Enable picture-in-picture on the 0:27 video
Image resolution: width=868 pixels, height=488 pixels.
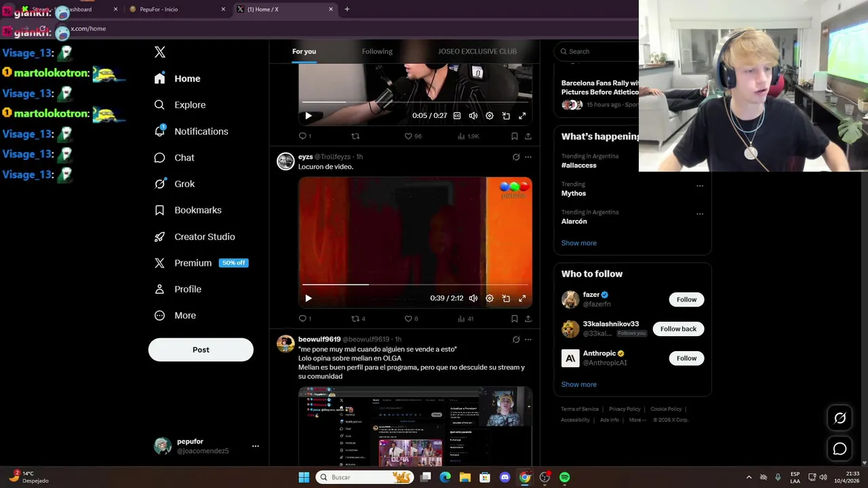(x=506, y=116)
